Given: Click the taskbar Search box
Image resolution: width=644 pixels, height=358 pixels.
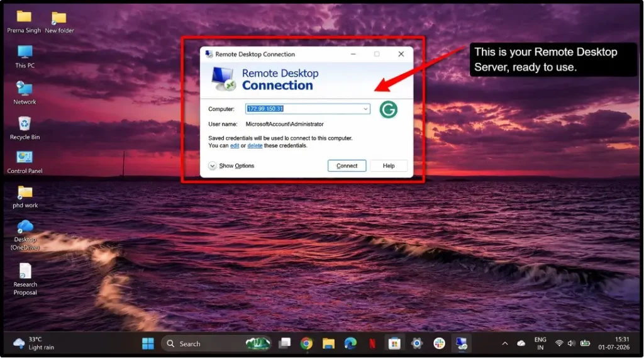Looking at the screenshot, I should [x=216, y=344].
